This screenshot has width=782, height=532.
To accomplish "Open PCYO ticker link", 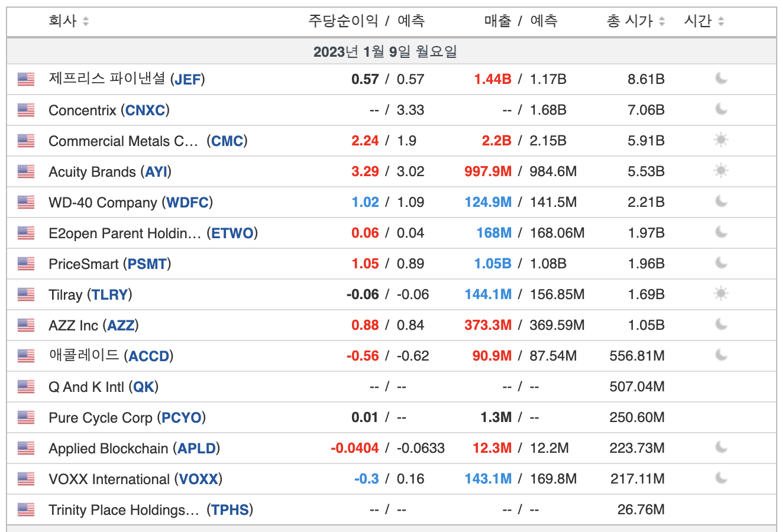I will point(182,417).
